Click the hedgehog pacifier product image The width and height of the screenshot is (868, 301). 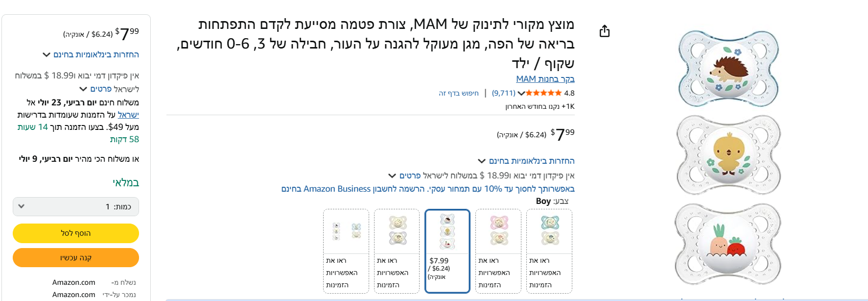point(728,69)
